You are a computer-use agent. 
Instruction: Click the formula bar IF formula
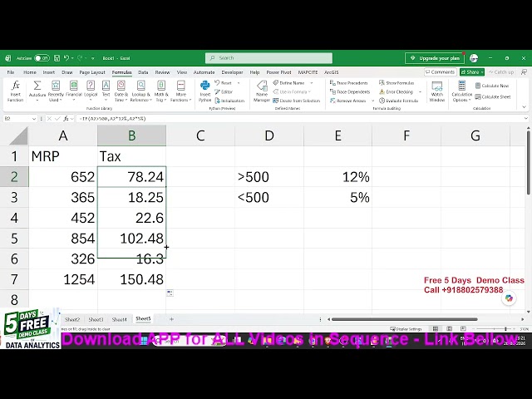pos(112,118)
